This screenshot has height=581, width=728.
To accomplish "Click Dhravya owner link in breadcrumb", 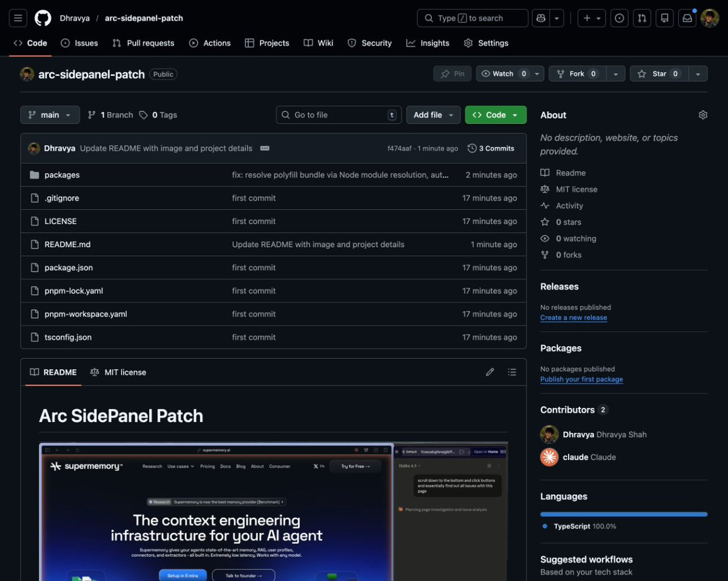I will pyautogui.click(x=75, y=18).
